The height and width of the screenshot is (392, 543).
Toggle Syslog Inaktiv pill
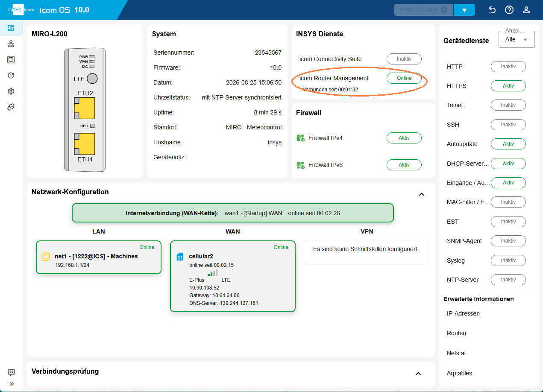click(508, 260)
